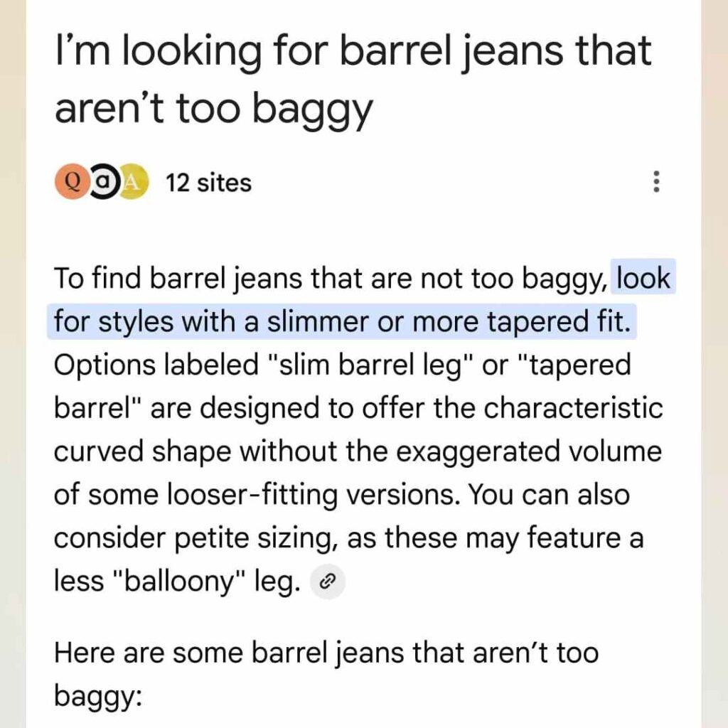Viewport: 728px width, 728px height.
Task: Click the yellow A source icon
Action: 133,183
